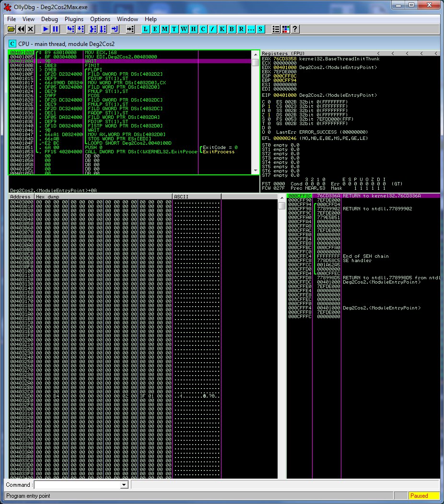
Task: Click the Open file toolbar icon
Action: point(11,29)
